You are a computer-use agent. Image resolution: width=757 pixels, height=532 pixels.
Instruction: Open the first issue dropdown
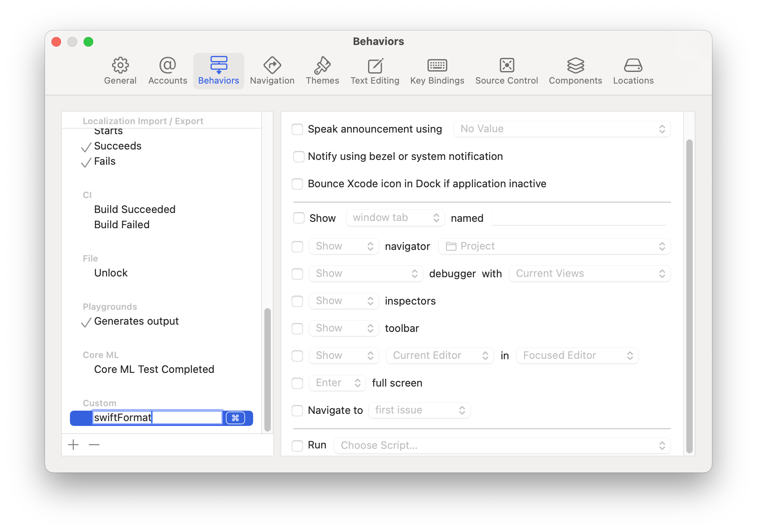(x=419, y=410)
